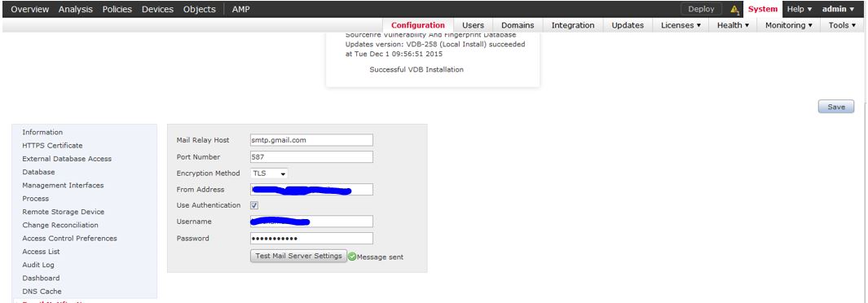
Task: Open the Objects menu
Action: tap(200, 10)
